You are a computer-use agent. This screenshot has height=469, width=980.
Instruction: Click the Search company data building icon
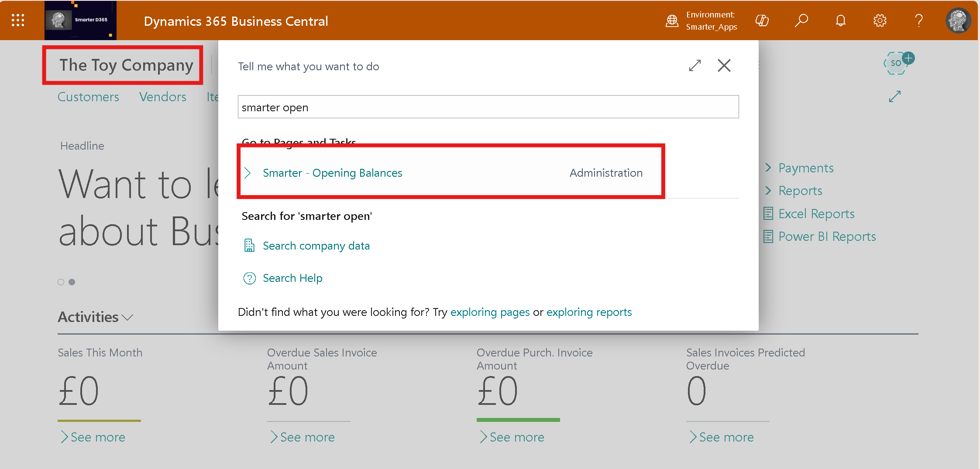click(x=249, y=245)
